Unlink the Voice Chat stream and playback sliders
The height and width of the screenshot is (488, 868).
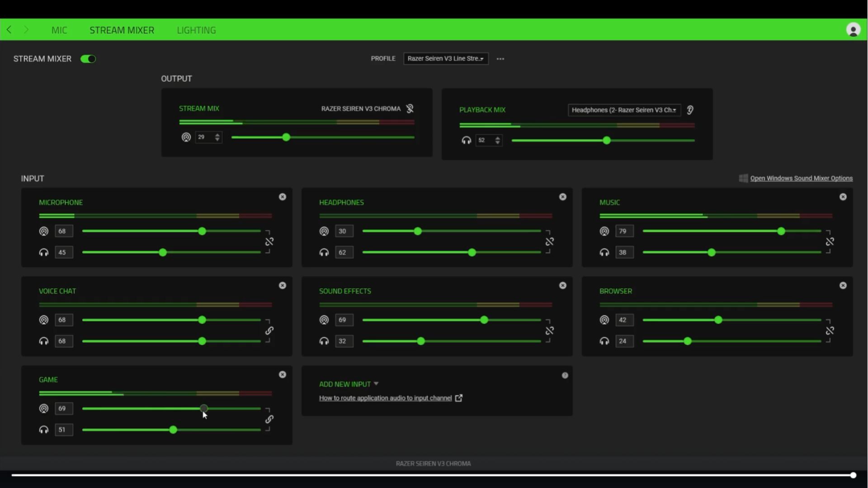pyautogui.click(x=269, y=331)
